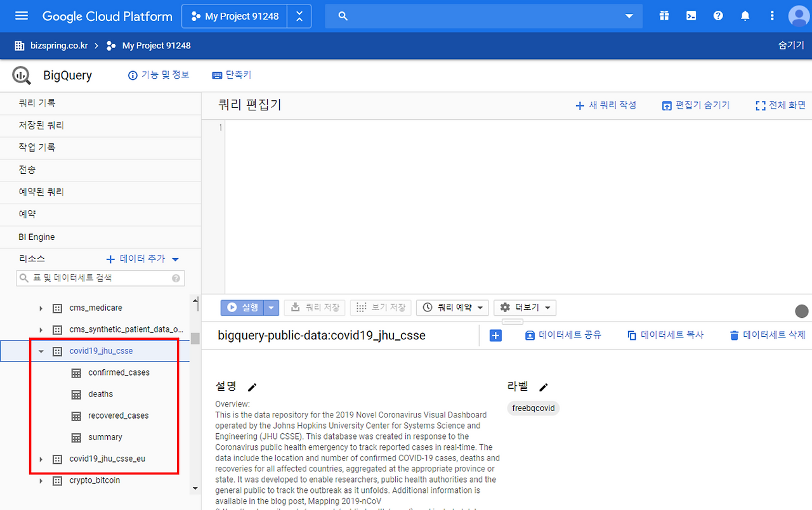Hide the info bar with 숨기기
This screenshot has height=510, width=812.
790,45
